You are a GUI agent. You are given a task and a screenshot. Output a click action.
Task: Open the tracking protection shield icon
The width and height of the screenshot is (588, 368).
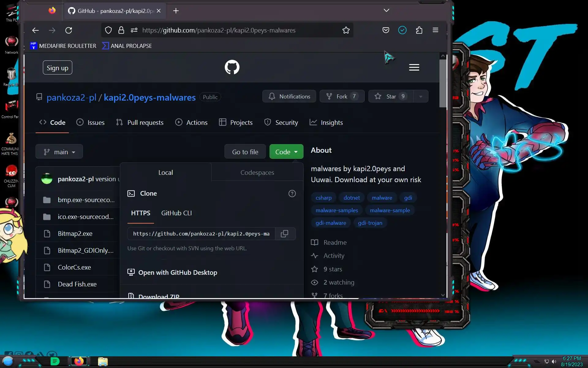pyautogui.click(x=108, y=30)
